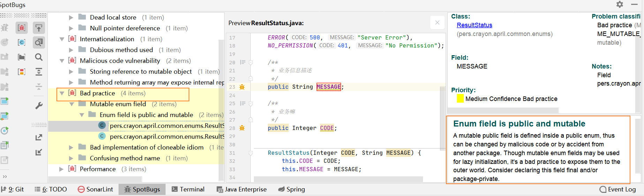The width and height of the screenshot is (644, 196).
Task: Open SpotBugs plugin settings wrench
Action: click(39, 106)
